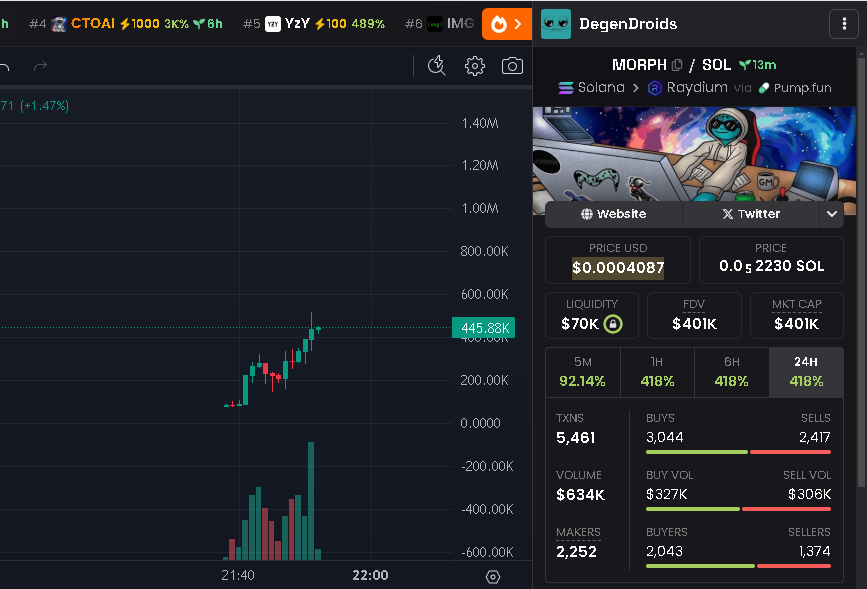The image size is (867, 589).
Task: Open quick search lightning icon
Action: [437, 66]
